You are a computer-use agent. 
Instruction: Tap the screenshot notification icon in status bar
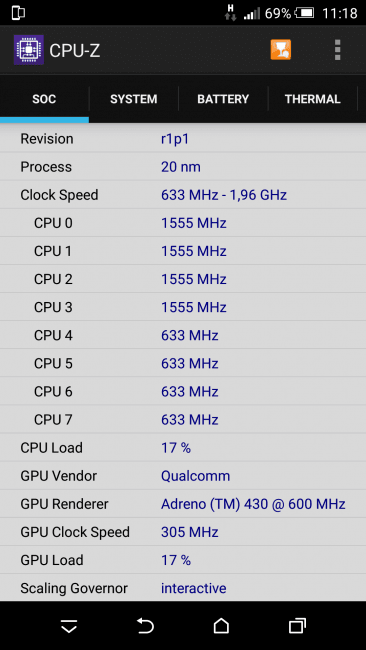[x=18, y=13]
